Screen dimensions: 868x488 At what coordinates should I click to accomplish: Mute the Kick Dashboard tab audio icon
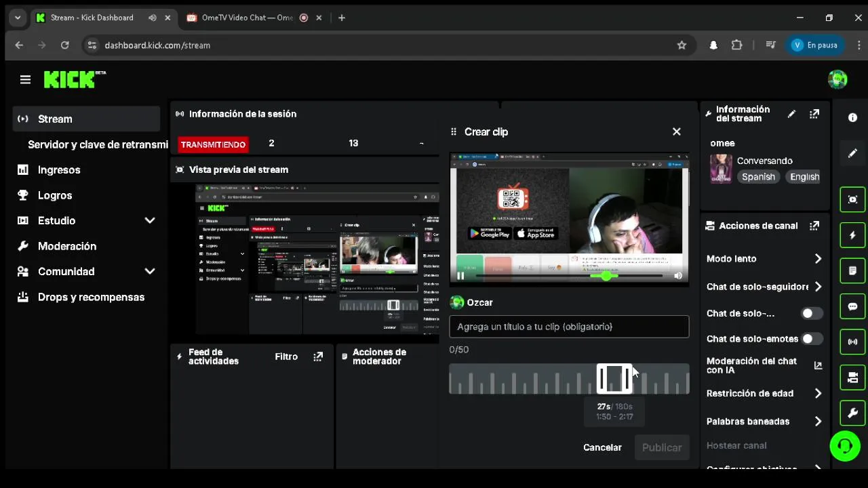coord(152,18)
